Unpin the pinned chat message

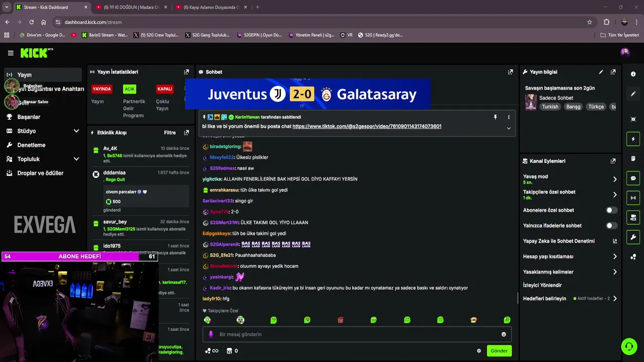click(495, 117)
